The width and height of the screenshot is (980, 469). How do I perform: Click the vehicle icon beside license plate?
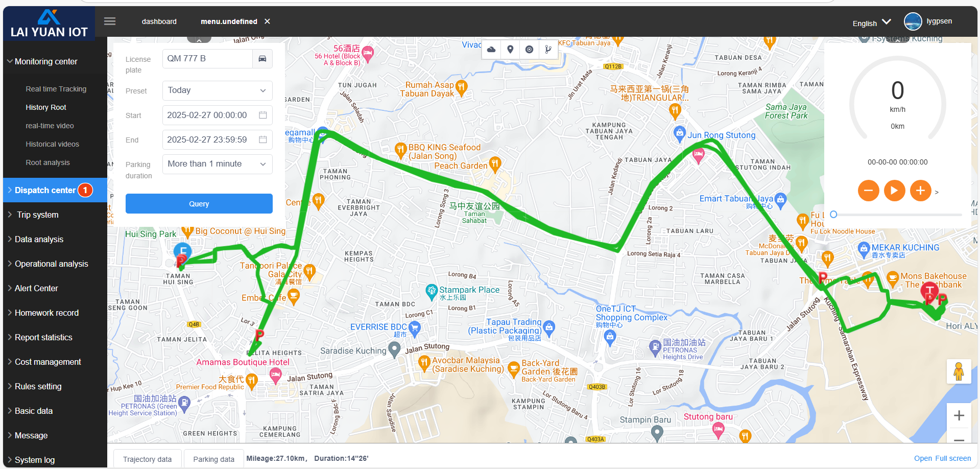[262, 59]
